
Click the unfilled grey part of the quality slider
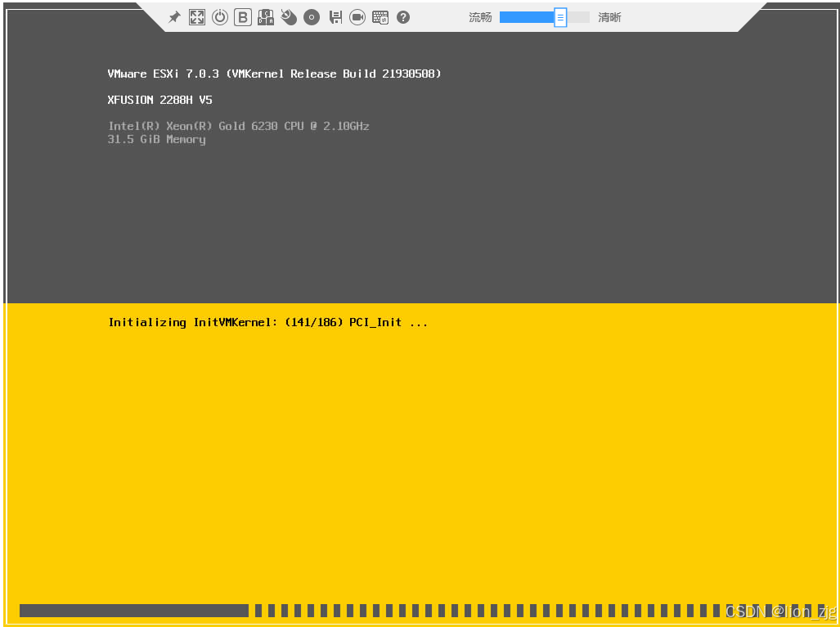578,17
